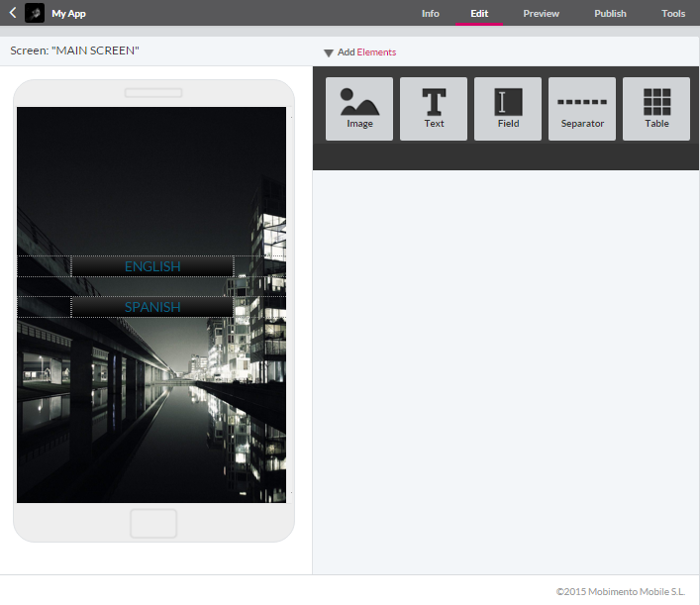Image resolution: width=700 pixels, height=605 pixels.
Task: Switch to the Info tab
Action: tap(431, 14)
